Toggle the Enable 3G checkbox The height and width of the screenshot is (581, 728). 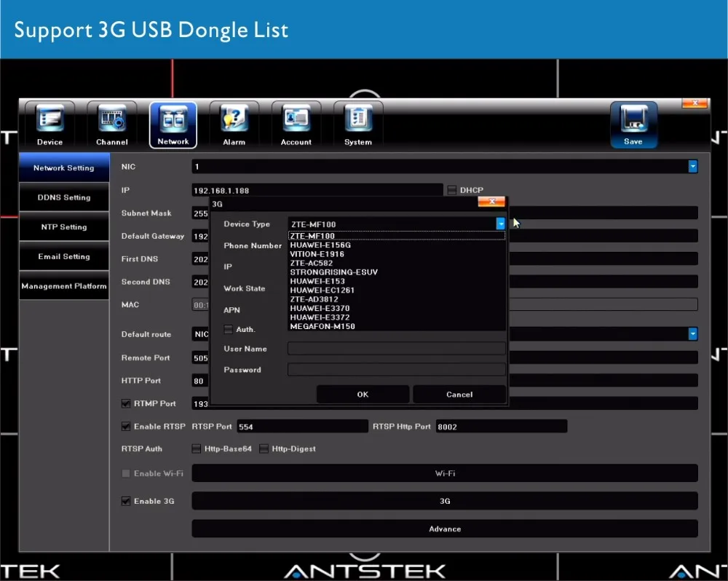pyautogui.click(x=126, y=501)
